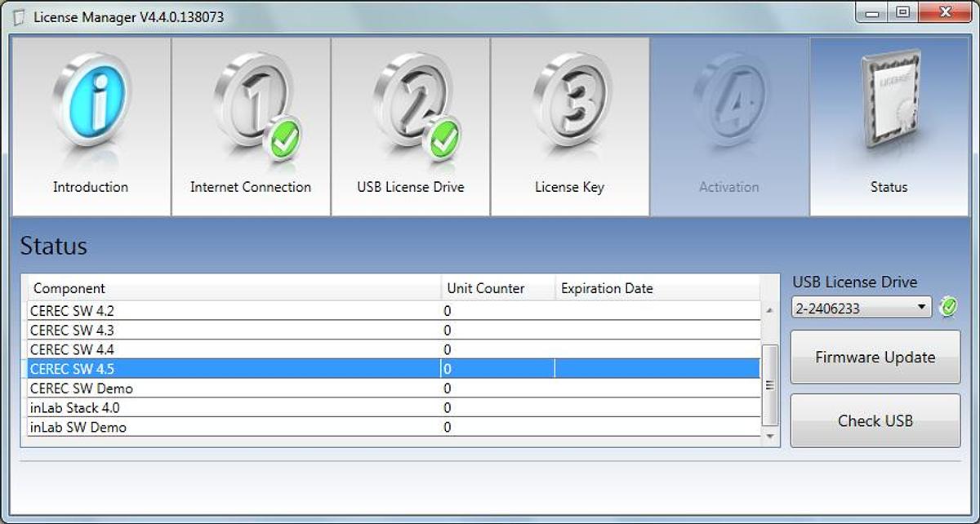Click the License Manager title bar icon
980x524 pixels.
(19, 17)
